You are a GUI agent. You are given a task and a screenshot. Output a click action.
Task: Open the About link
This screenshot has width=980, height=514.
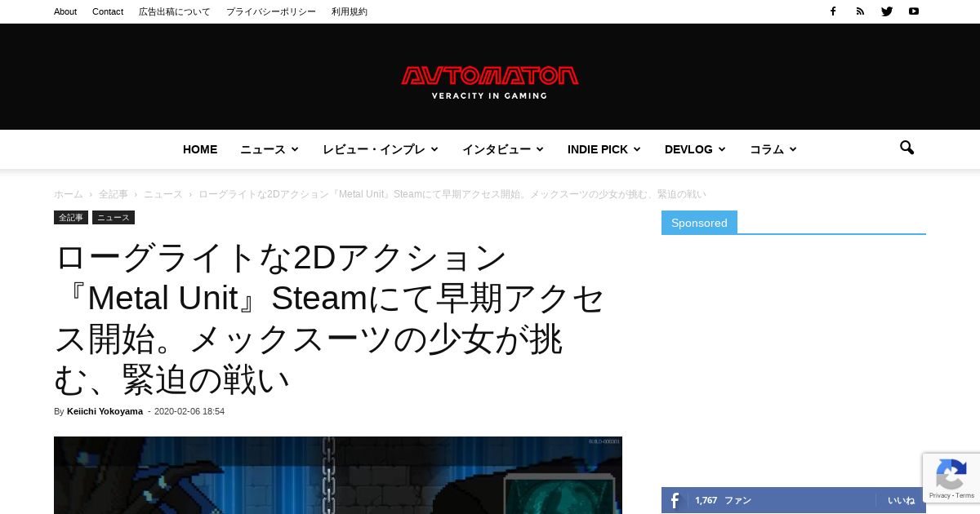click(x=65, y=11)
